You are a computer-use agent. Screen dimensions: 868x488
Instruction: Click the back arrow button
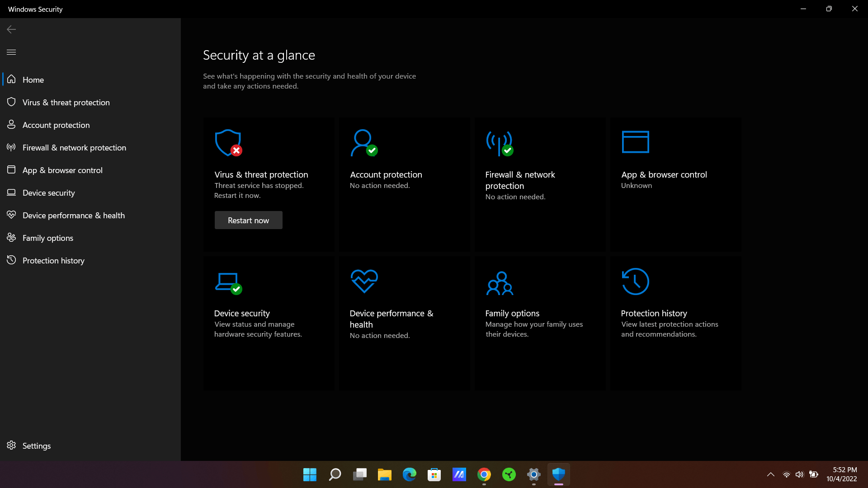click(x=11, y=29)
